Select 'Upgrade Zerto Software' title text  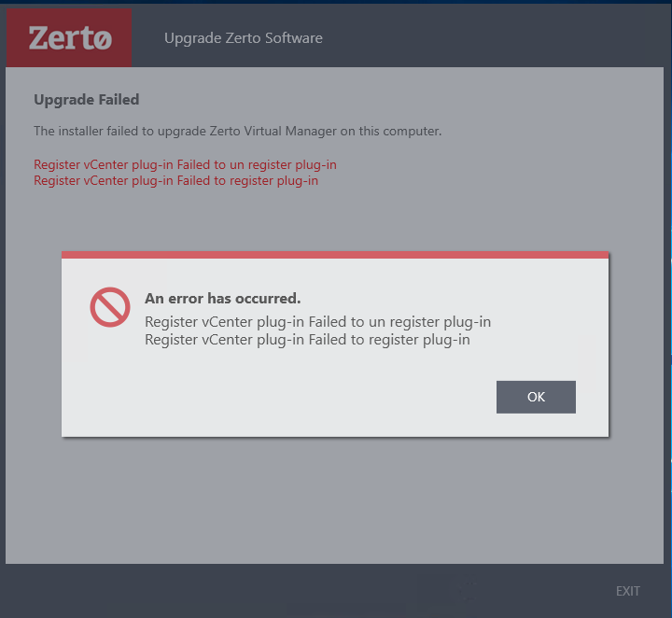pos(244,38)
